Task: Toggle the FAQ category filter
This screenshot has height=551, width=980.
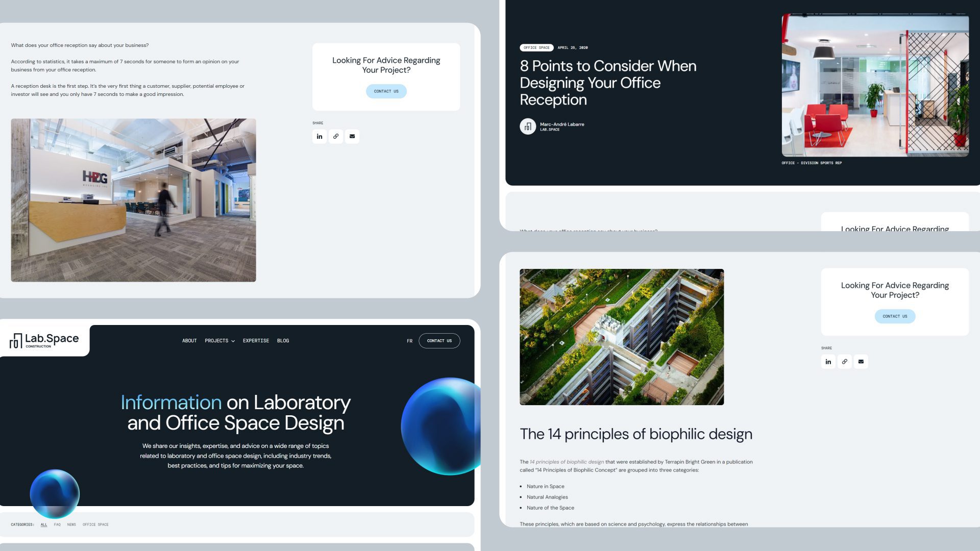Action: 57,524
